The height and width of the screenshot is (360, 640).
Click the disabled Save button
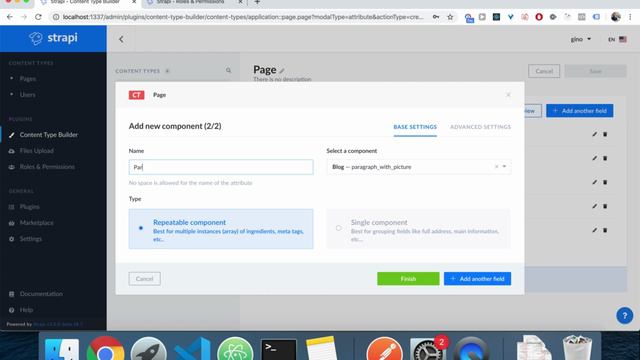(596, 71)
